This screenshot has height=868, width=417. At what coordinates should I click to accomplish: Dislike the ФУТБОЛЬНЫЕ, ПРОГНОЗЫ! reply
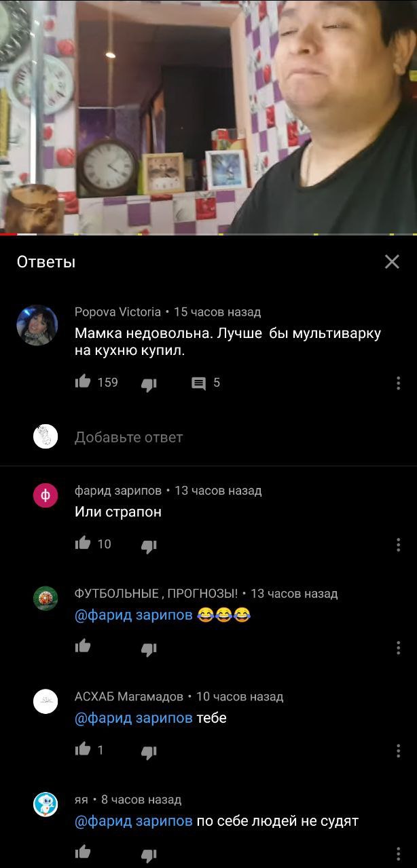point(149,649)
